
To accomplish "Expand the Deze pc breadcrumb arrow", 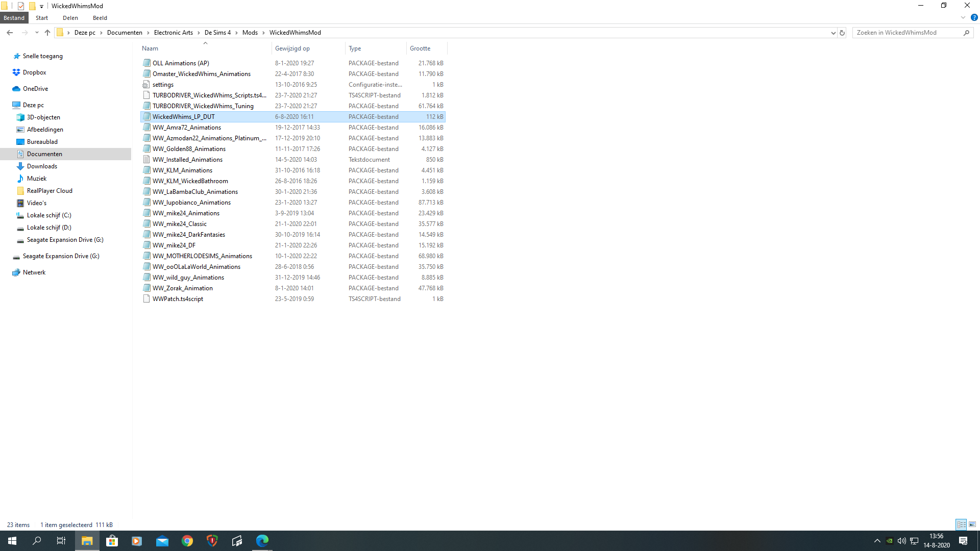I will pos(101,33).
